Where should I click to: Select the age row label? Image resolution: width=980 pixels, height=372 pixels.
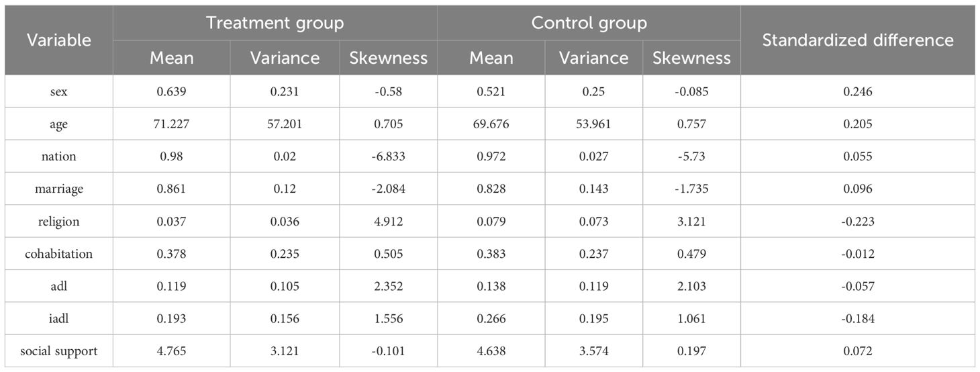pos(58,124)
